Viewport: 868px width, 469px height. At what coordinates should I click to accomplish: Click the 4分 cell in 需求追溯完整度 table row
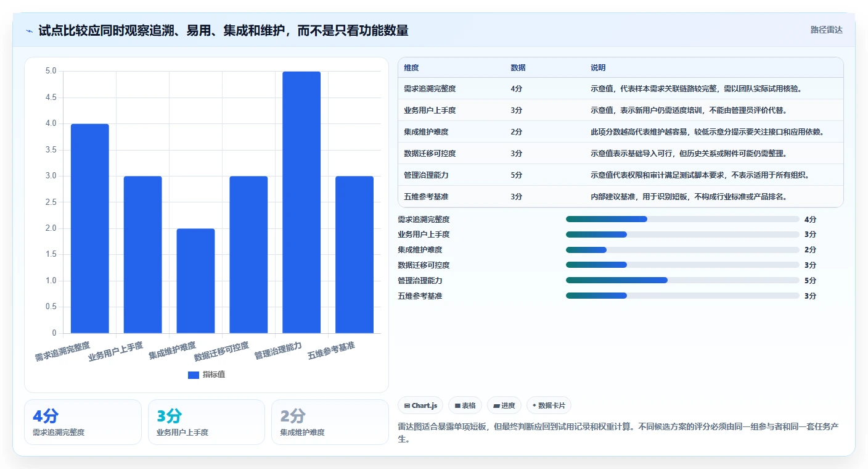pos(517,88)
